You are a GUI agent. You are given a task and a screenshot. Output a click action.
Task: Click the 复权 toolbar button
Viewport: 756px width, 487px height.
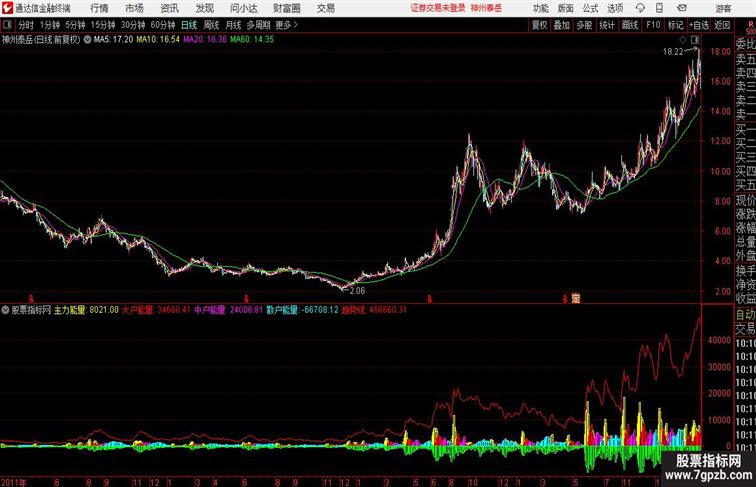[539, 25]
